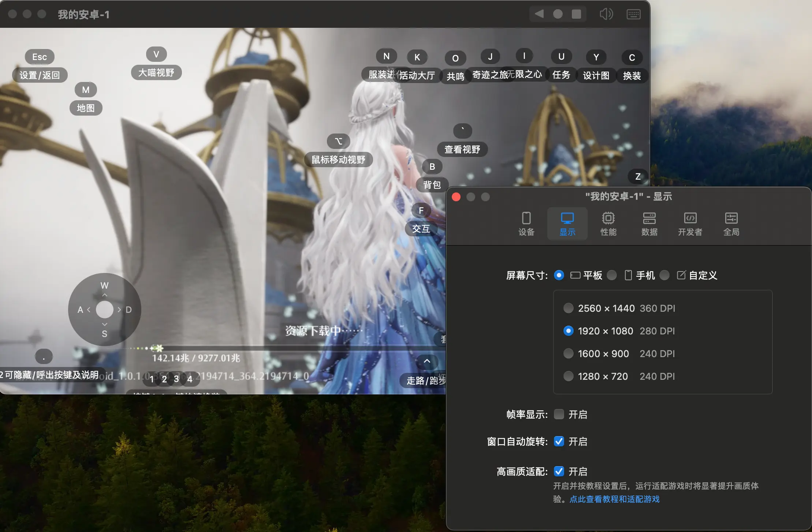Switch to the 性能 tab
The height and width of the screenshot is (532, 812).
click(608, 224)
